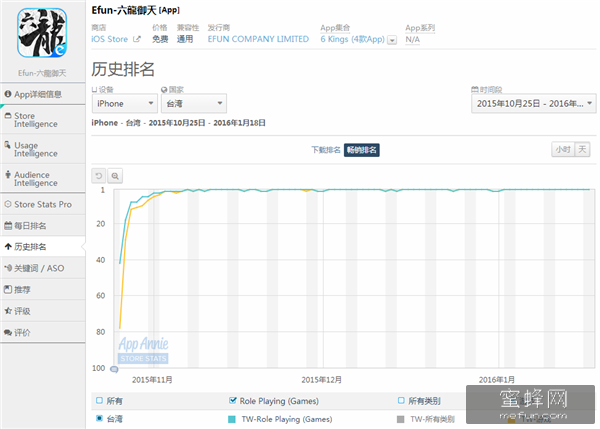
Task: Click the info icon beside App详细信息
Action: (x=8, y=94)
